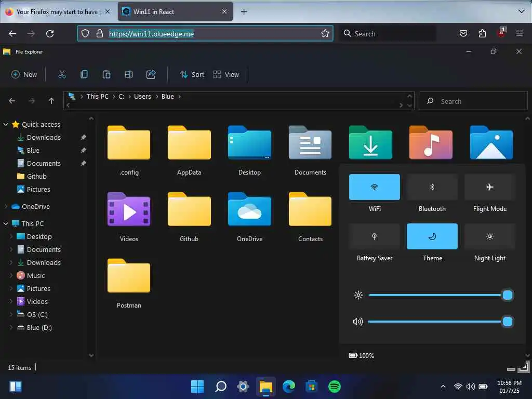Expand Blue (D:) drive node
This screenshot has height=399, width=532.
click(x=11, y=327)
